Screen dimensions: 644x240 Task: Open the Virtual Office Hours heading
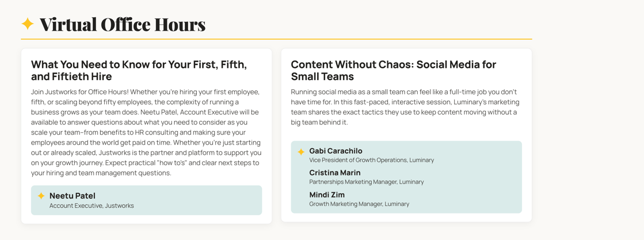123,25
